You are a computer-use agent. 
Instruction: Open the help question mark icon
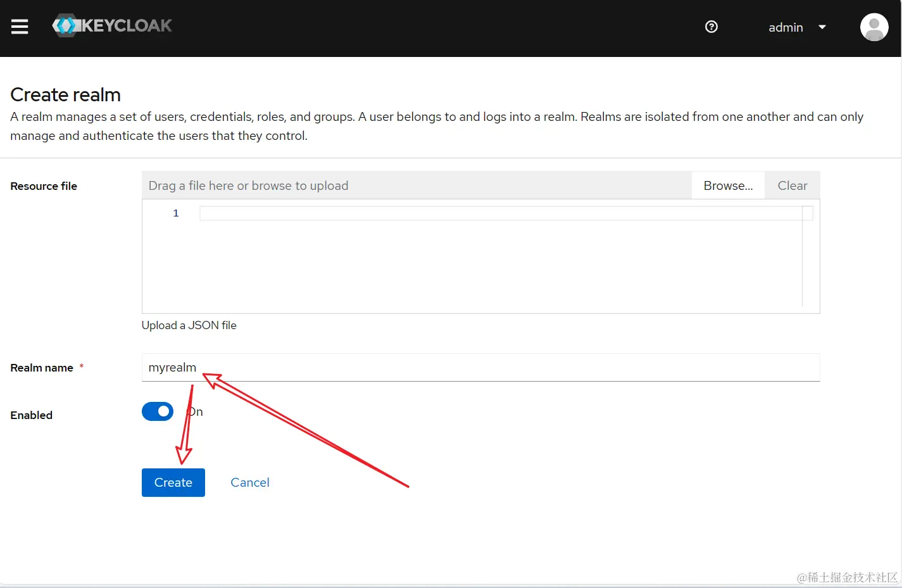(711, 27)
